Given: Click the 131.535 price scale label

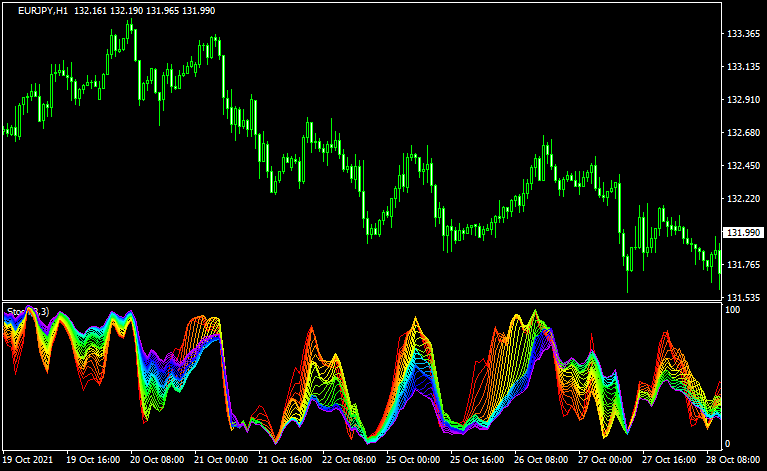Looking at the screenshot, I should pos(742,298).
